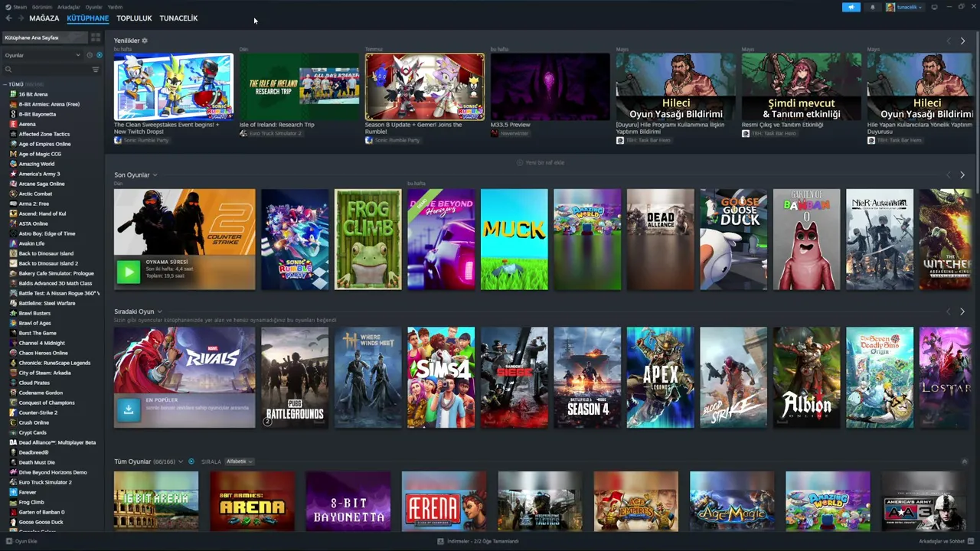Toggle the ready-to-play filter in sidebar
The width and height of the screenshot is (980, 551).
point(99,55)
